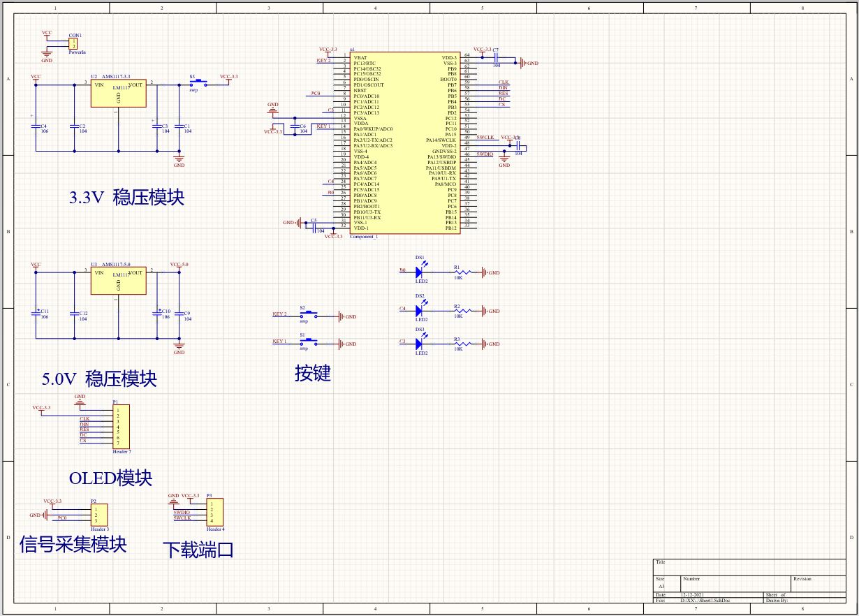Click the '按键' section label
Image resolution: width=859 pixels, height=616 pixels.
point(312,373)
